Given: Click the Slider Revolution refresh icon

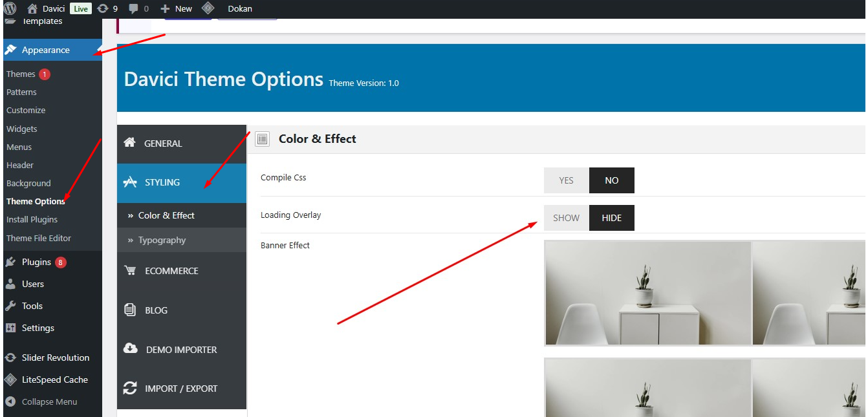Looking at the screenshot, I should click(10, 358).
